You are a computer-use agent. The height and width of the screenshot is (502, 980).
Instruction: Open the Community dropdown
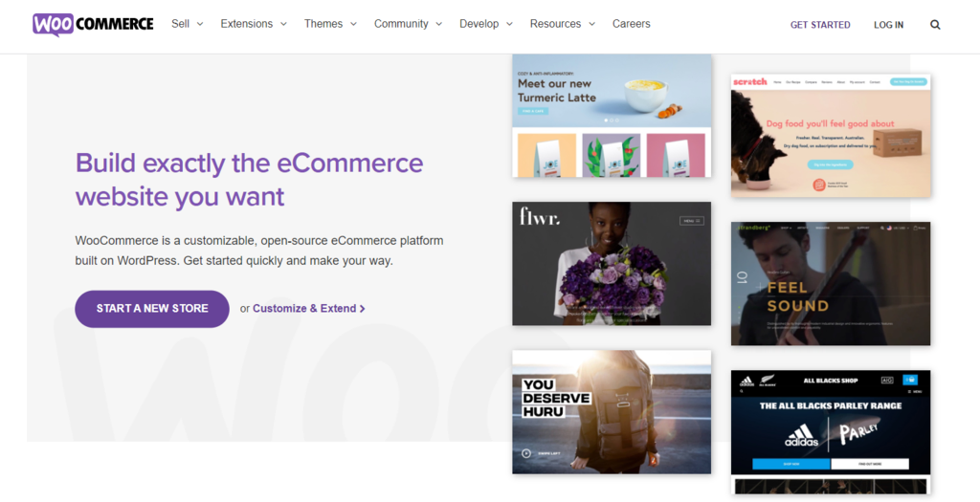[408, 24]
